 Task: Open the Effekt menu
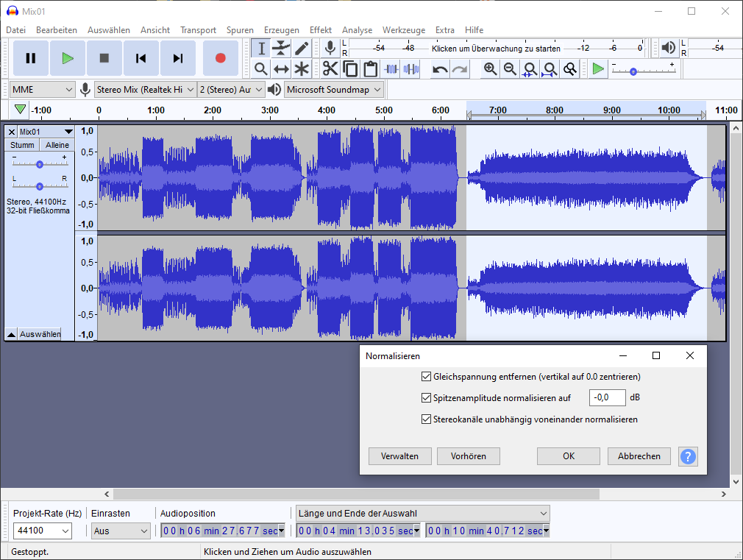pyautogui.click(x=320, y=30)
